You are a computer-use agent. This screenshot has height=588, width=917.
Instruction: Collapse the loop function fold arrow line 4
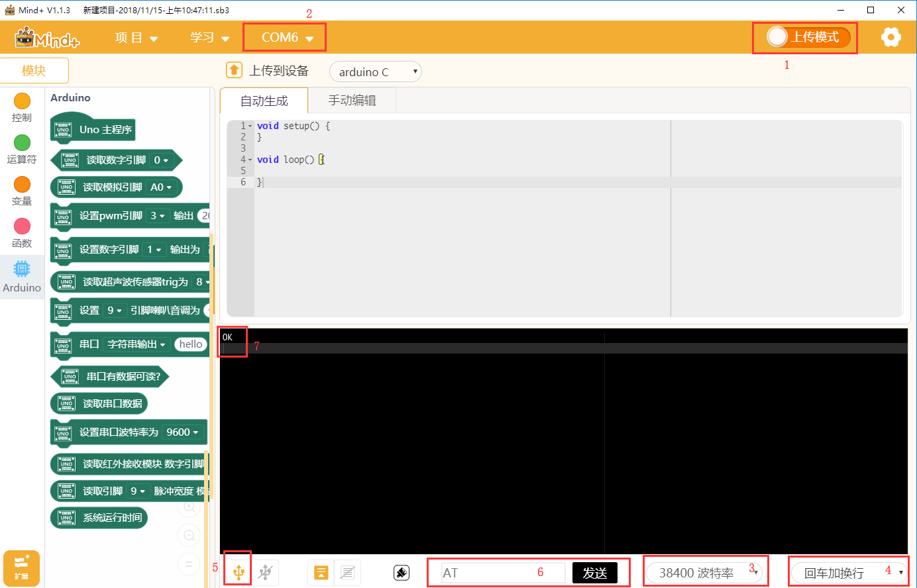coord(250,160)
